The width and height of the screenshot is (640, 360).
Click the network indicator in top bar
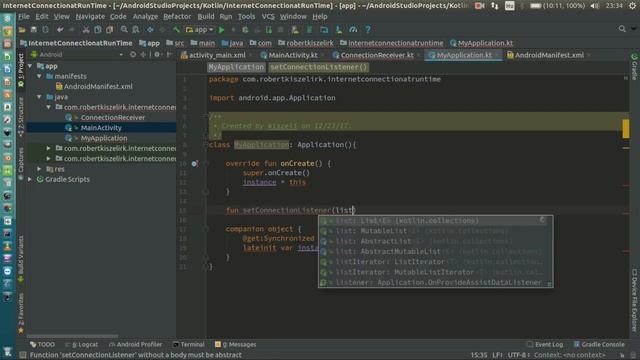(494, 6)
